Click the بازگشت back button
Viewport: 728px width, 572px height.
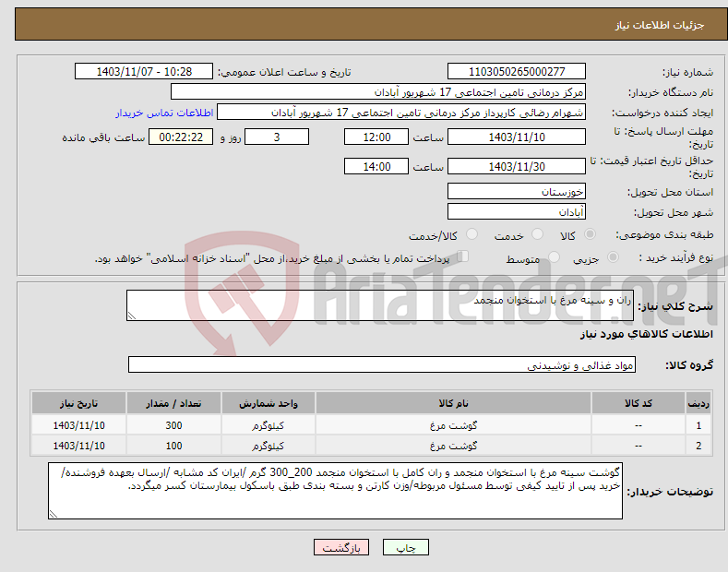pyautogui.click(x=341, y=547)
